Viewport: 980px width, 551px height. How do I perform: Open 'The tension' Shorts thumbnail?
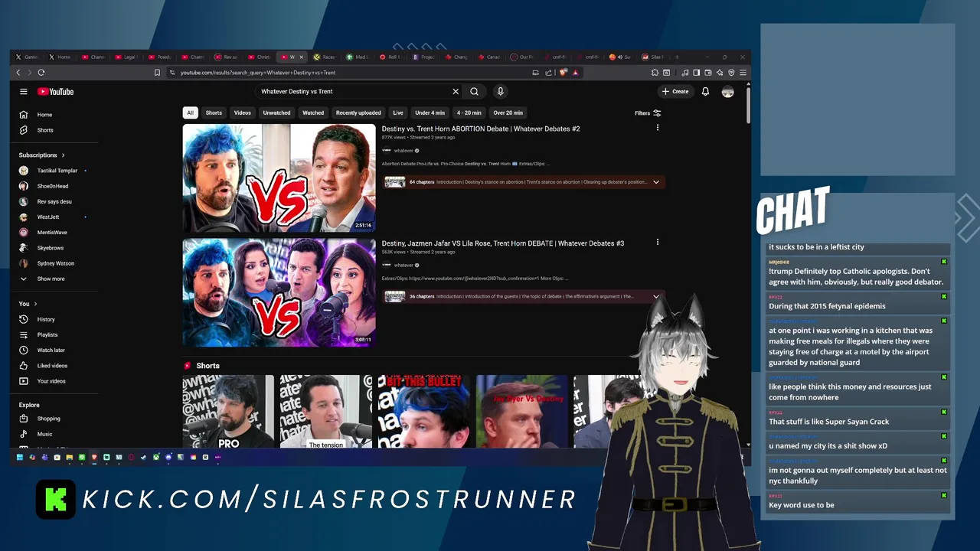pyautogui.click(x=326, y=411)
